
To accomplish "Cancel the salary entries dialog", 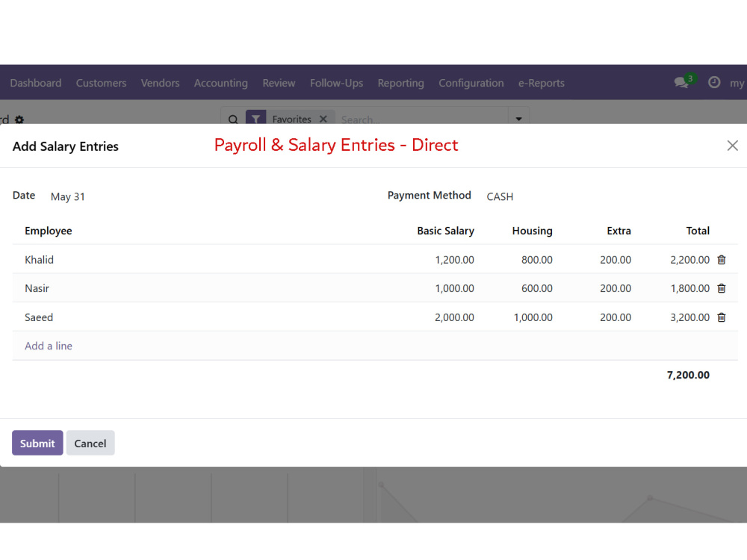I will pos(90,443).
